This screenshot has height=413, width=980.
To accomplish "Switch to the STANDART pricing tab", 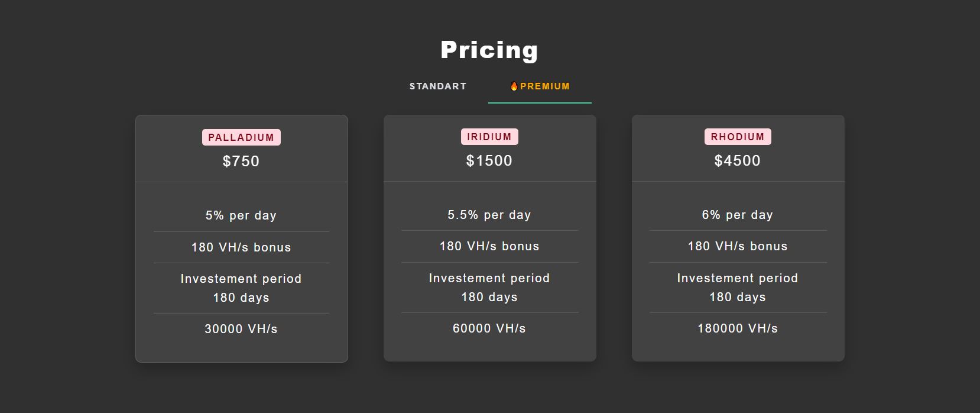I will (x=438, y=86).
